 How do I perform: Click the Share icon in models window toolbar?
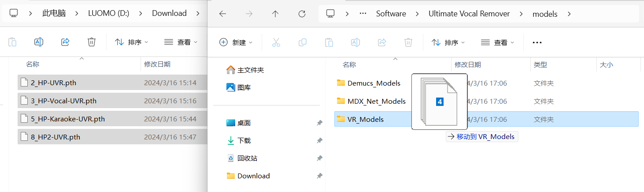coord(382,42)
